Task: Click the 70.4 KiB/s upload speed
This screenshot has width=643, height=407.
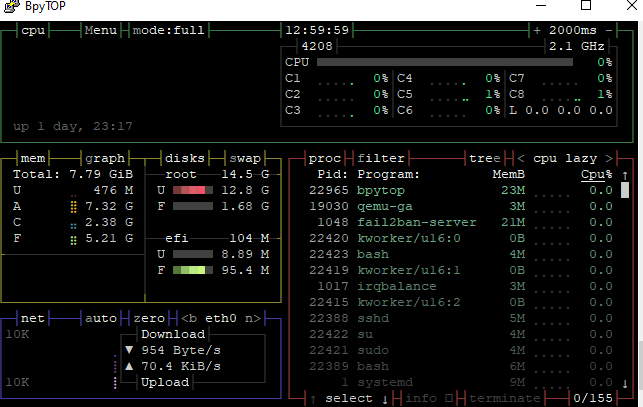Action: point(181,366)
